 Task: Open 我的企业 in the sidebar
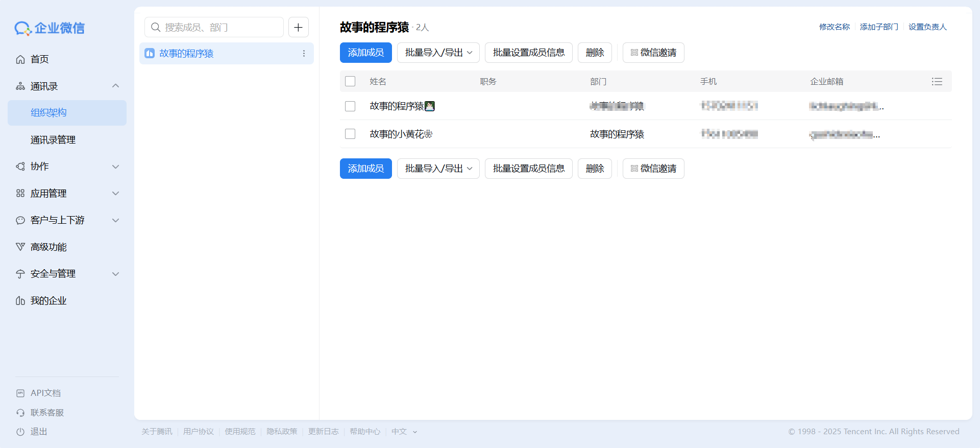(48, 301)
